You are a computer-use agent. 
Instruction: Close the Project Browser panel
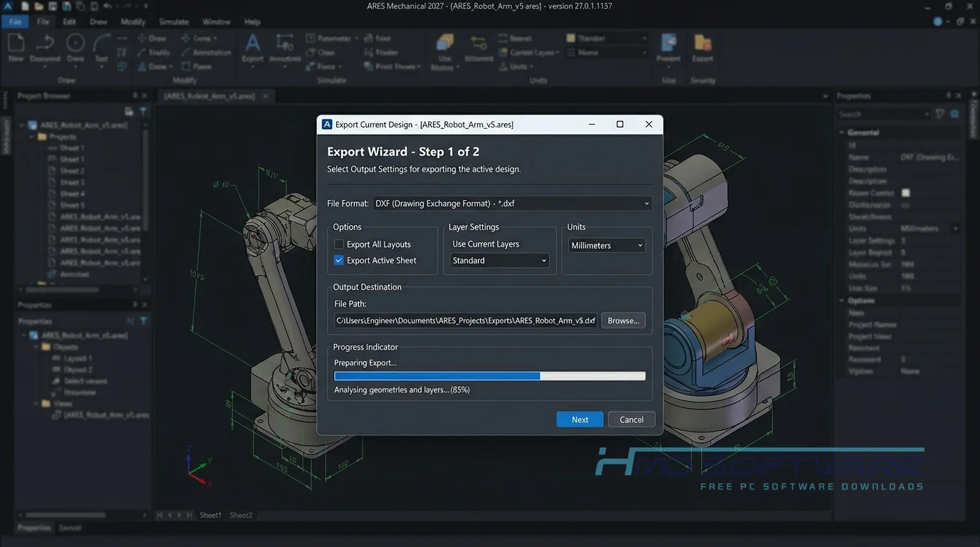[145, 95]
